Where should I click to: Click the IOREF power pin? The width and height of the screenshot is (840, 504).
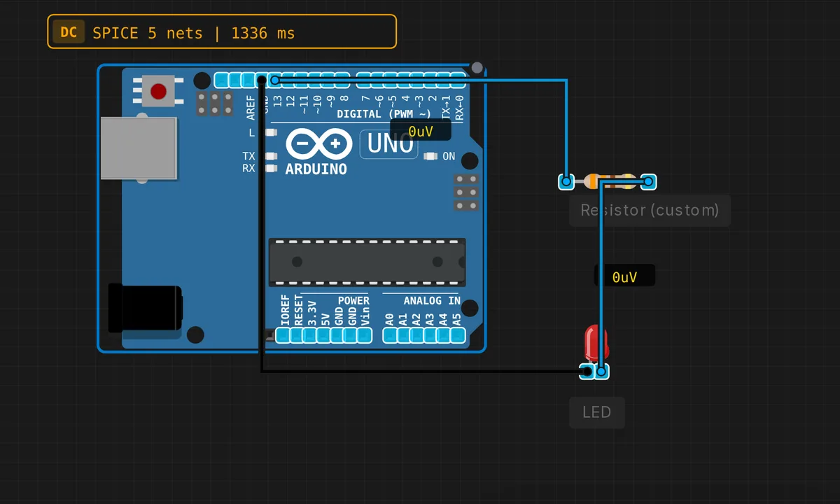coord(283,335)
